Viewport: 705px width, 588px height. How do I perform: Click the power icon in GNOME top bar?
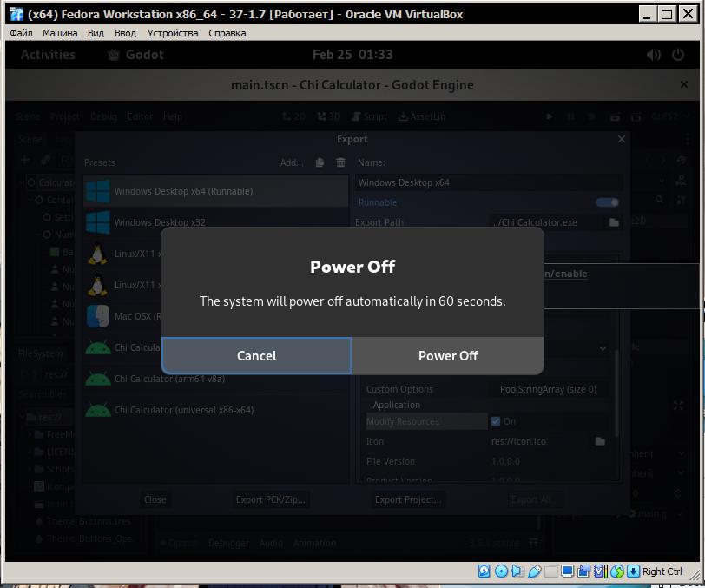[678, 55]
